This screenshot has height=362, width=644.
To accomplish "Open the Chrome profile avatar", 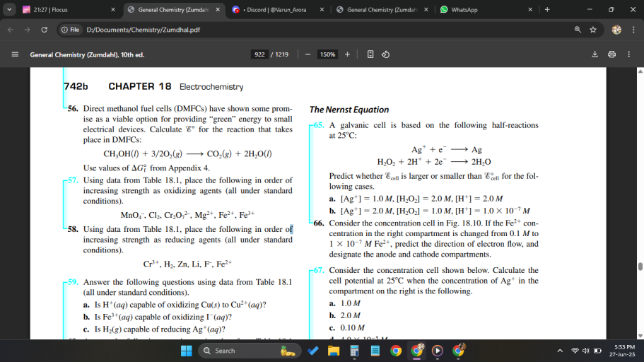I will (x=616, y=30).
